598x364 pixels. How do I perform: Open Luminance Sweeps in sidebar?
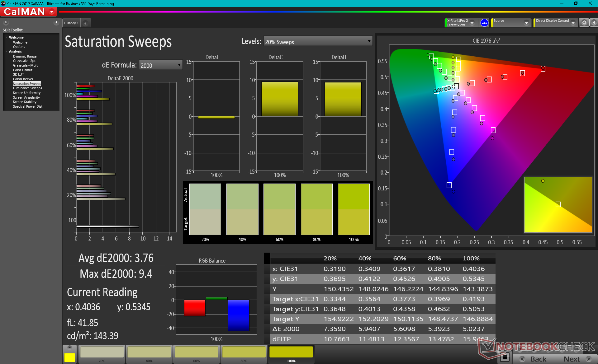point(27,88)
